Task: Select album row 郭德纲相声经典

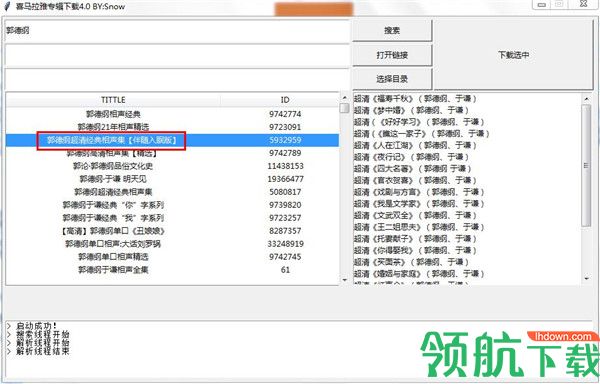Action: 172,114
